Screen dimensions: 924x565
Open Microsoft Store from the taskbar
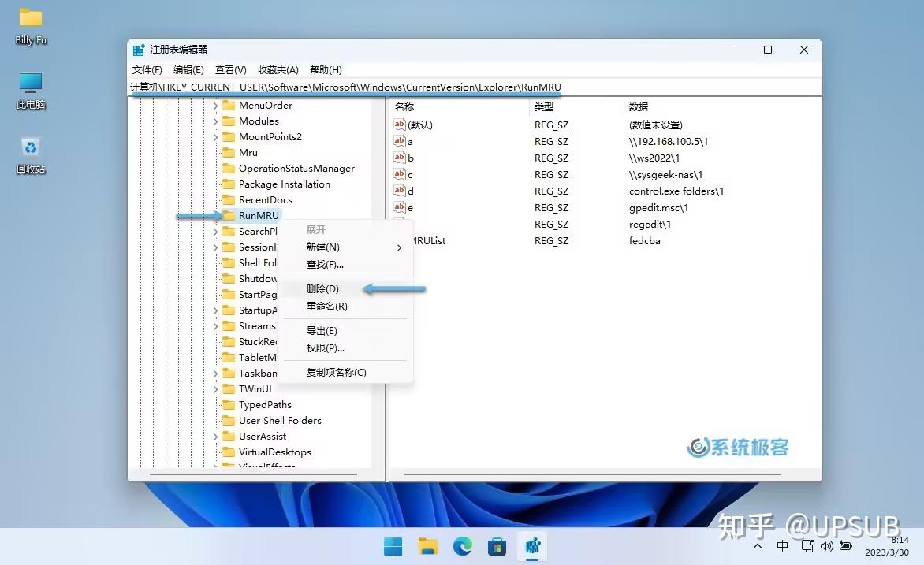click(497, 545)
